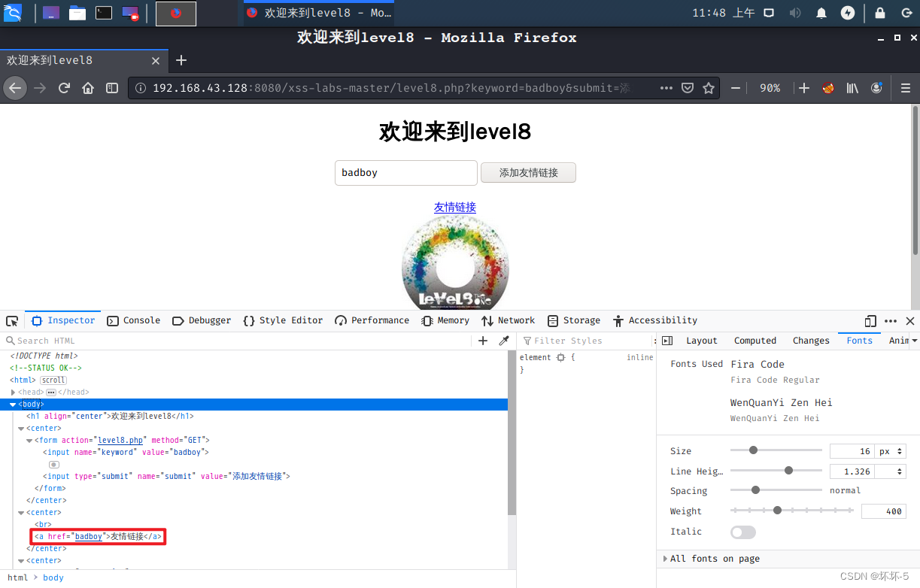Select the element picker tool in DevTools

(x=11, y=320)
